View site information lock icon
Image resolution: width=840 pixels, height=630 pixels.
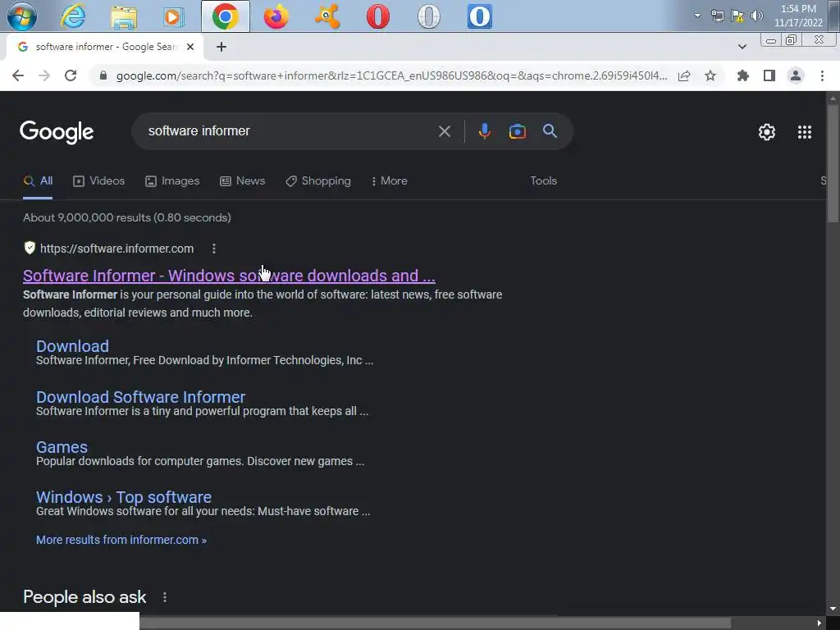pos(103,75)
